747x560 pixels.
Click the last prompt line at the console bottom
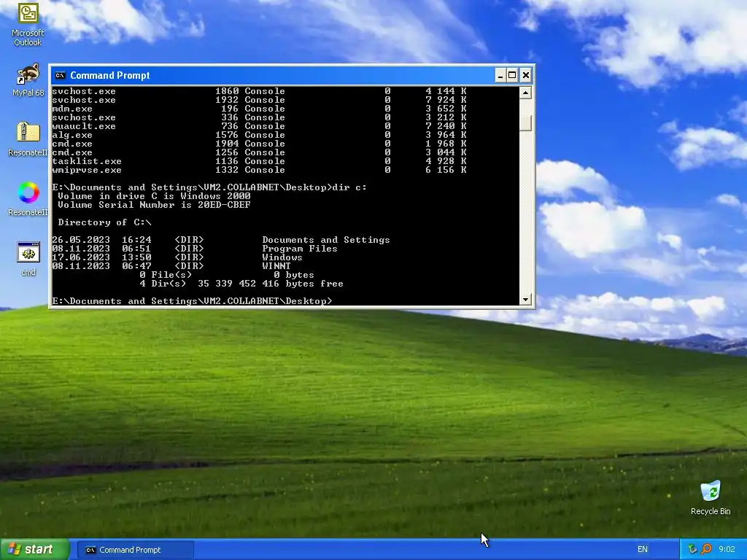click(192, 301)
